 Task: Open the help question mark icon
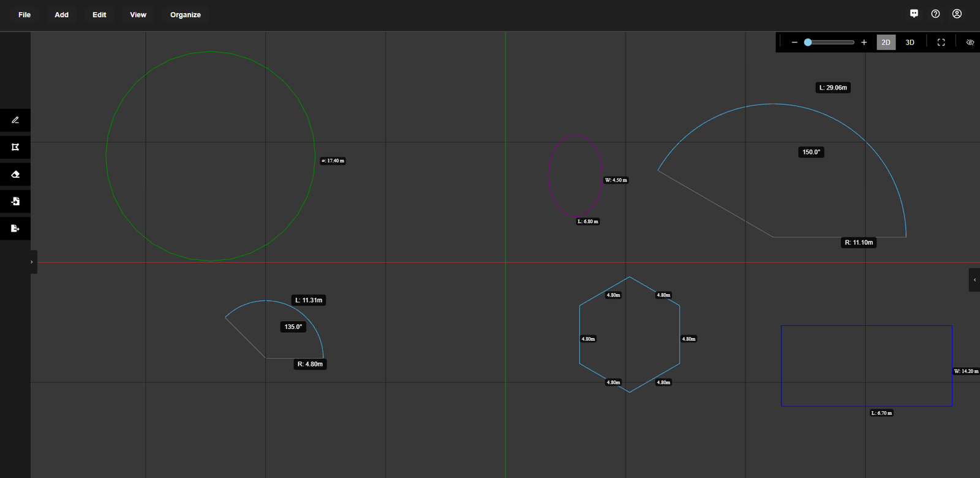(x=935, y=13)
